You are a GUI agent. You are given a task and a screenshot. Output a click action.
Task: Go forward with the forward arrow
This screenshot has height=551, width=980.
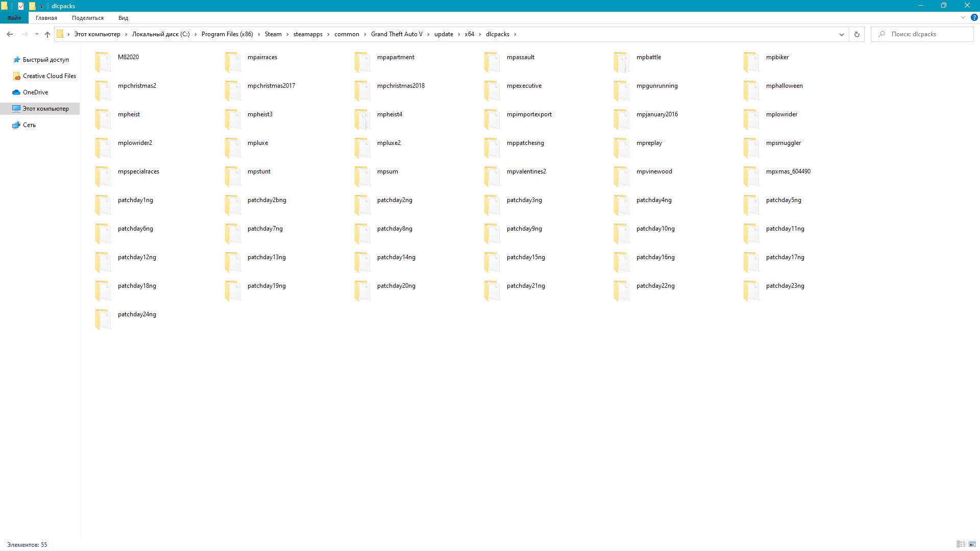pos(24,34)
